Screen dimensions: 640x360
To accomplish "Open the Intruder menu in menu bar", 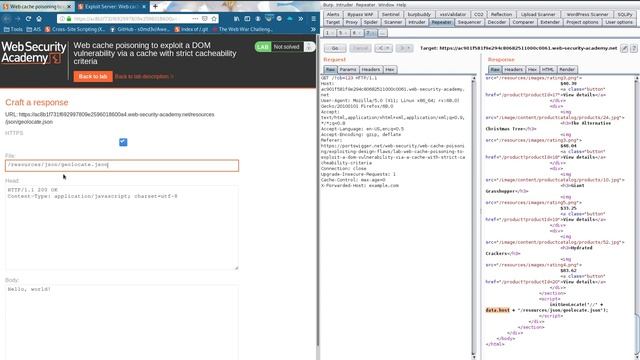I will point(344,5).
